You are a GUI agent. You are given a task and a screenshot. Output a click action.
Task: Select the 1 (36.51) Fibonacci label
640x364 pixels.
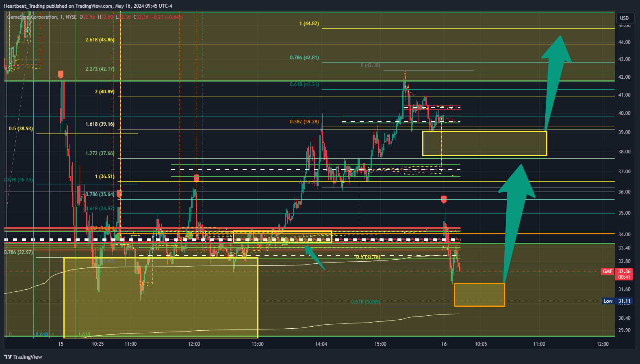pyautogui.click(x=105, y=177)
